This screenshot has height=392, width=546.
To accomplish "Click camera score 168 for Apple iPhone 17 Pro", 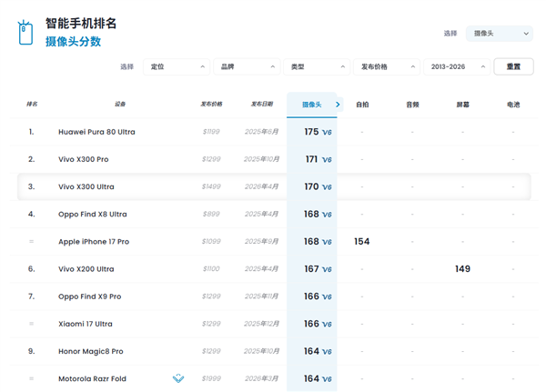I will click(311, 241).
